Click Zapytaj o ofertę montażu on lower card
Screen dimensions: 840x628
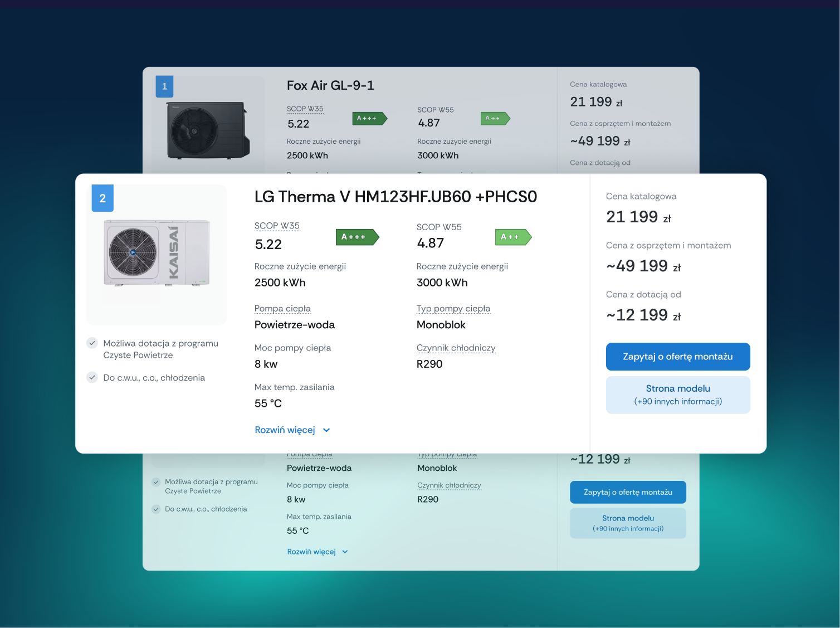(x=628, y=492)
